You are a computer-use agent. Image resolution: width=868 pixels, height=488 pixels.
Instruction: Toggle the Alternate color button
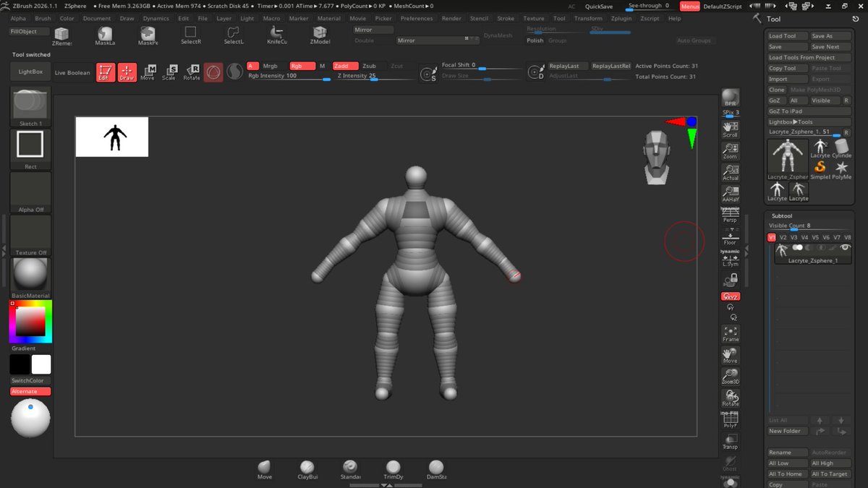coord(30,391)
